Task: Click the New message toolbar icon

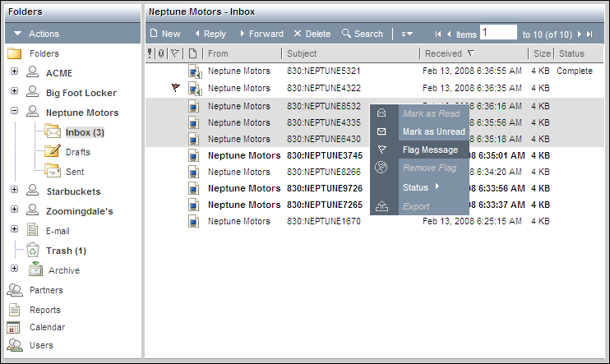Action: pos(154,34)
